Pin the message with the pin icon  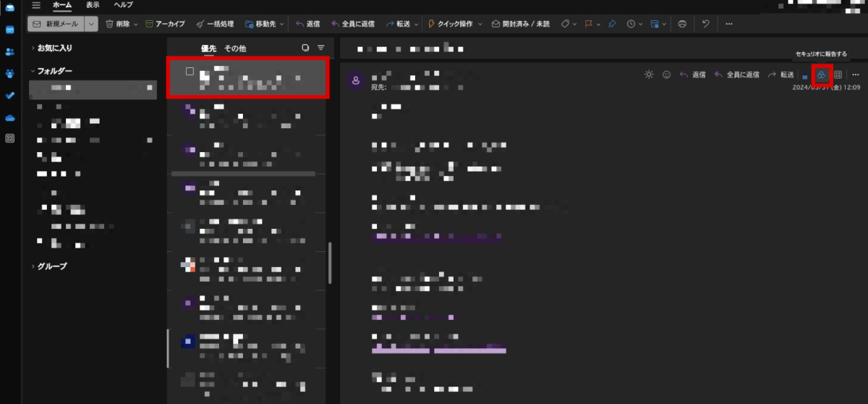612,24
